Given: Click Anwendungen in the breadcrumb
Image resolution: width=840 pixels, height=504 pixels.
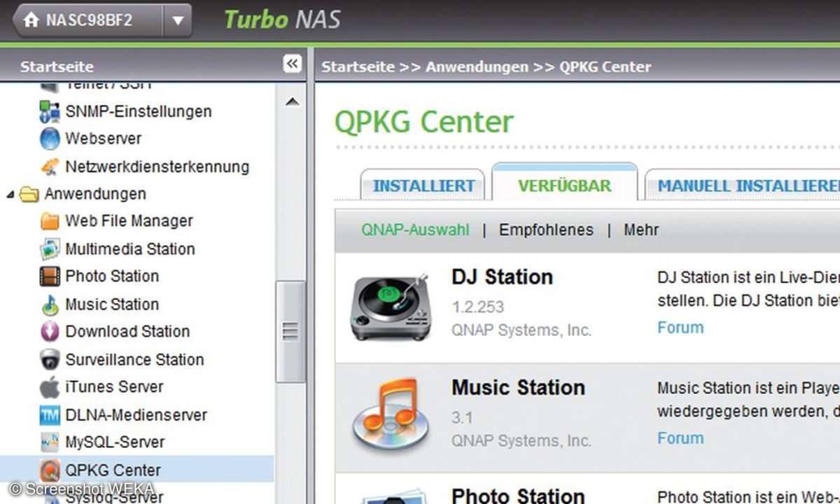Looking at the screenshot, I should click(477, 67).
